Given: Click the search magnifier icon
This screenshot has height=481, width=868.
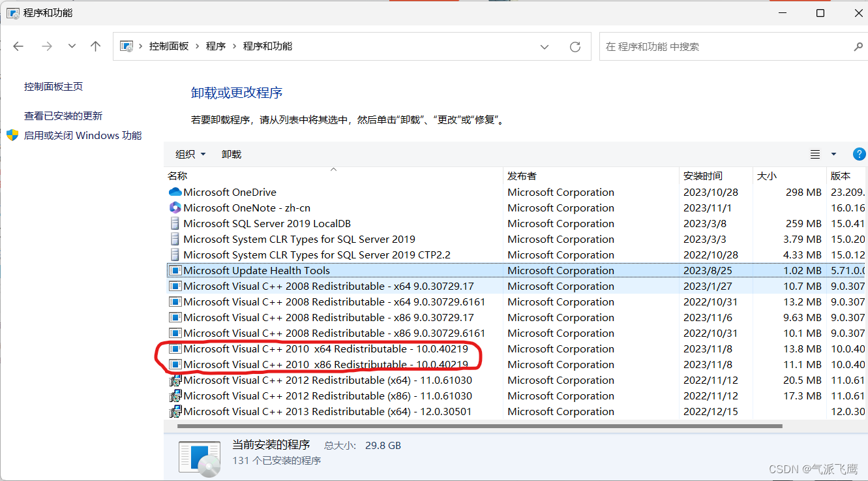Looking at the screenshot, I should 858,47.
